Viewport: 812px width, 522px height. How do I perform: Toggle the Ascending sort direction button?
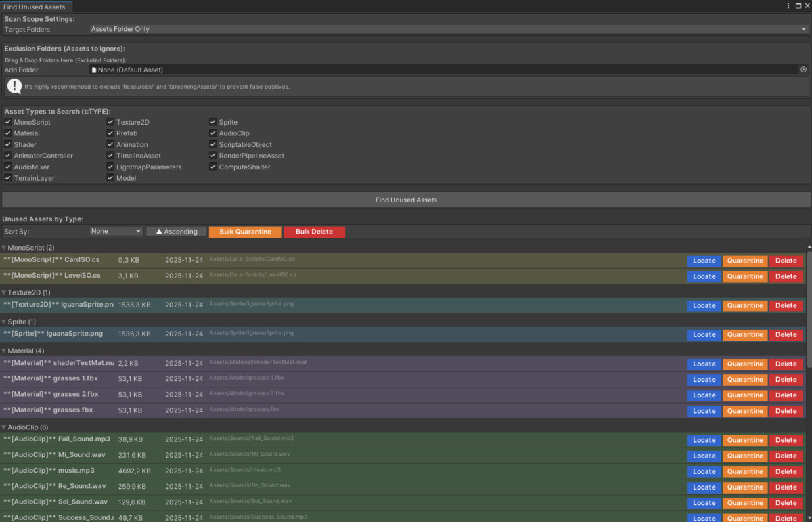177,232
